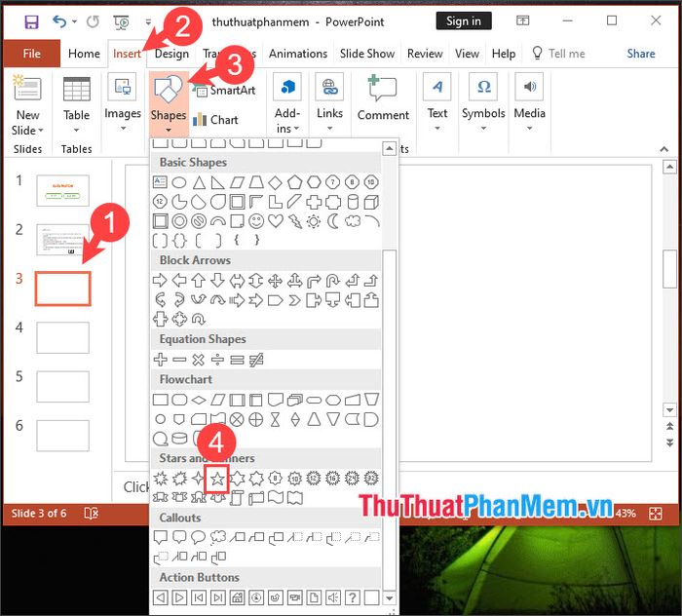Insert the lightning bolt shape
The height and width of the screenshot is (616, 682).
294,220
